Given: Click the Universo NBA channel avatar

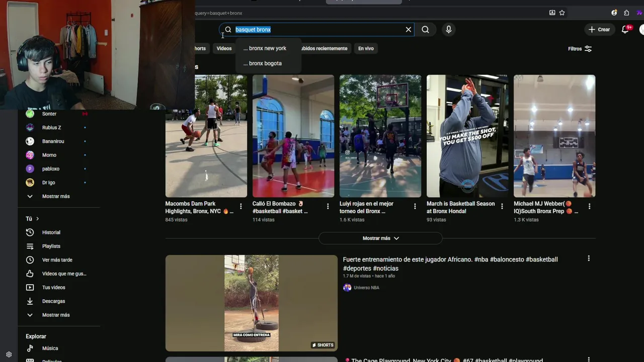Looking at the screenshot, I should [347, 288].
